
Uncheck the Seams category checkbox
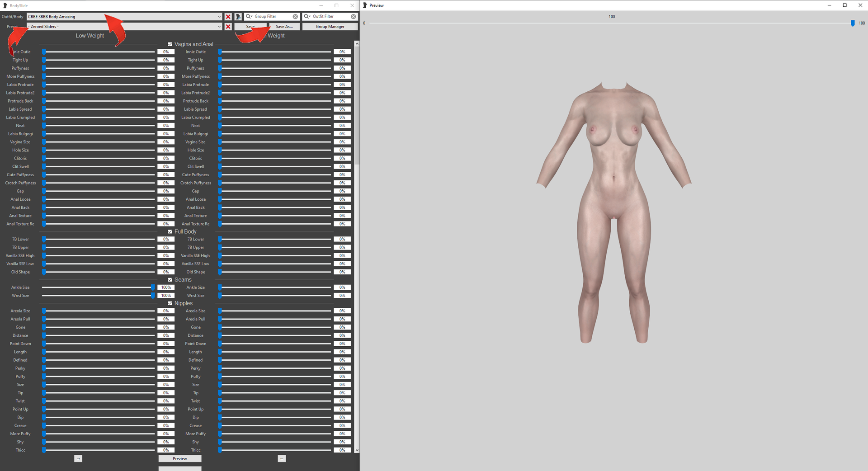(170, 280)
